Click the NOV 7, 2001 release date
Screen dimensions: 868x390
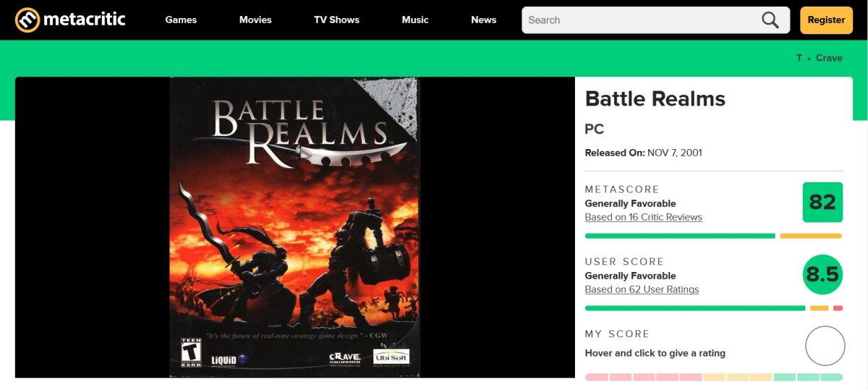[675, 153]
